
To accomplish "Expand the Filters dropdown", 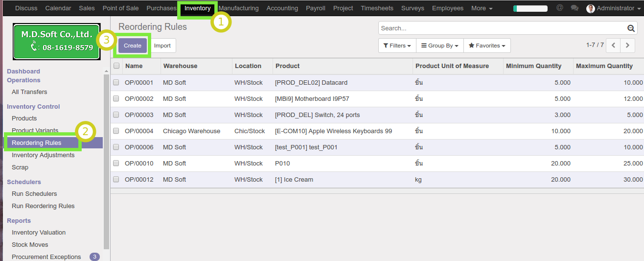I will (397, 46).
